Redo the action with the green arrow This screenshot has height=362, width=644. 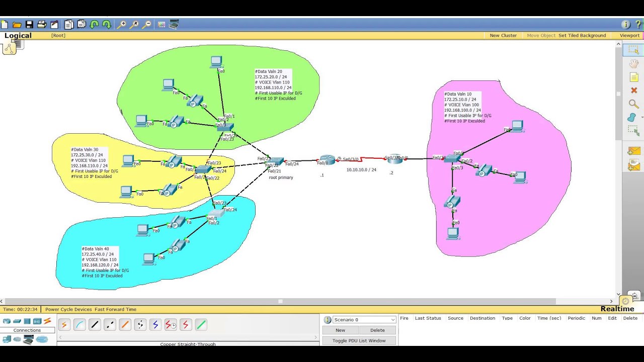point(107,24)
